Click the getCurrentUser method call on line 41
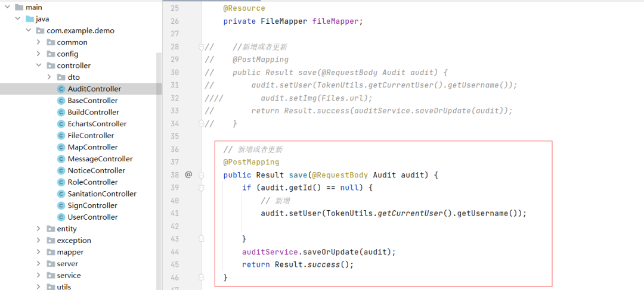Viewport: 644px width, 290px height. (410, 213)
